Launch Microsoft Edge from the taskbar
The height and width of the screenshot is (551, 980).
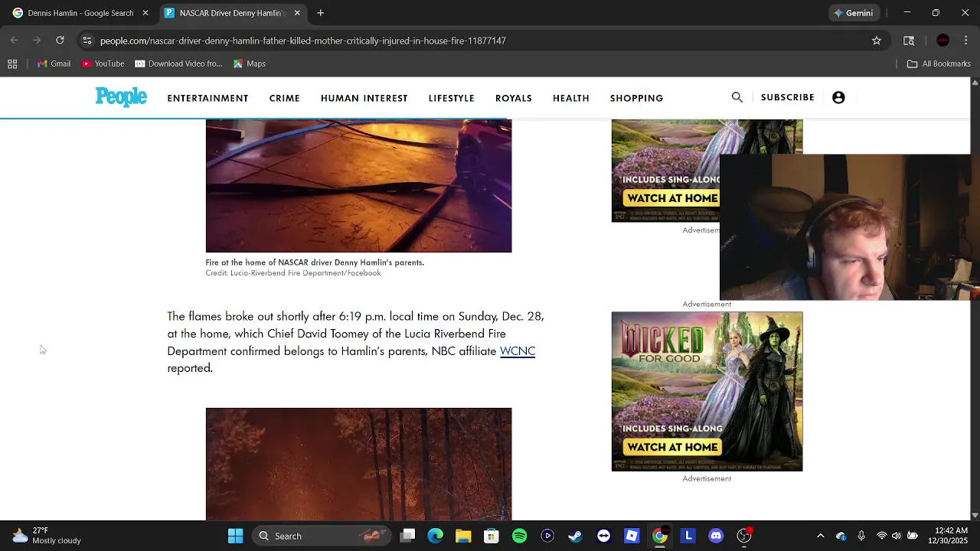tap(435, 536)
